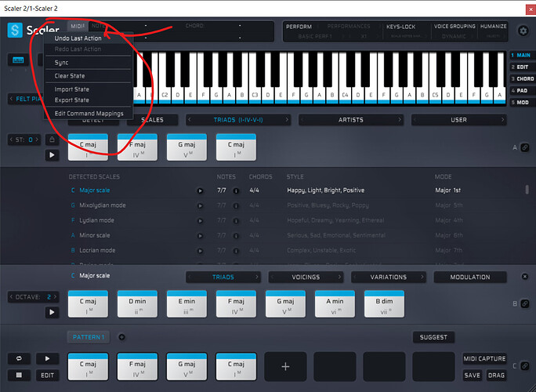Toggle the loop icon in section C
This screenshot has width=536, height=392.
click(x=19, y=358)
